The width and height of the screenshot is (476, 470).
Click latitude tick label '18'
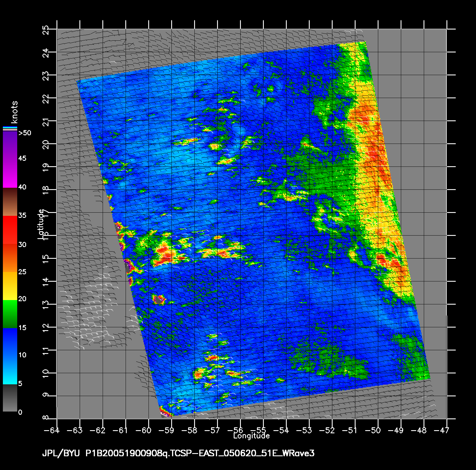(46, 190)
